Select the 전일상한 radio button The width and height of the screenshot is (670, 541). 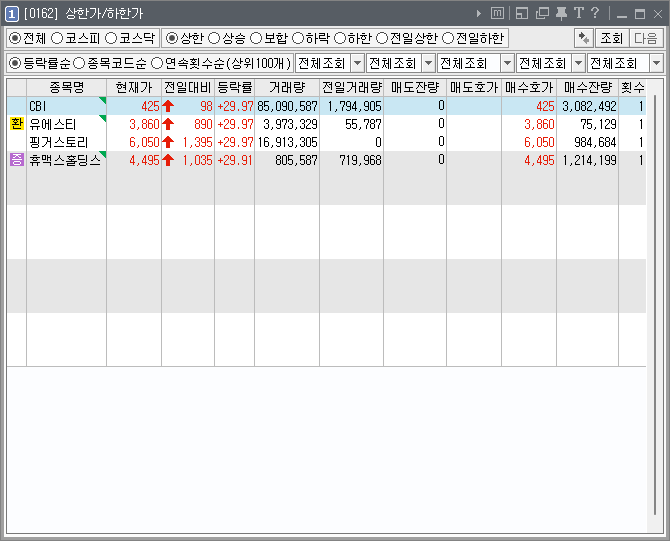[382, 38]
